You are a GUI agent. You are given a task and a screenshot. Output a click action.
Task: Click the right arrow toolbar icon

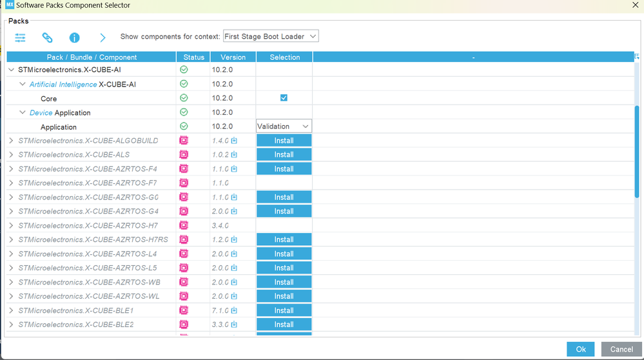click(102, 38)
